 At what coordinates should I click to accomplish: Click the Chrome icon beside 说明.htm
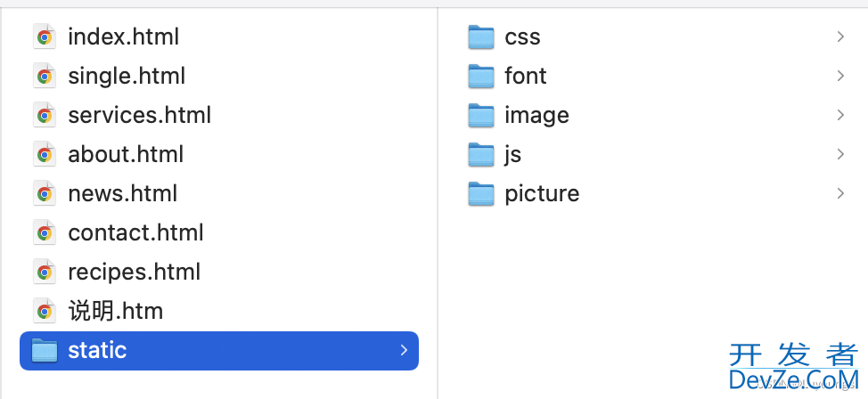tap(45, 311)
